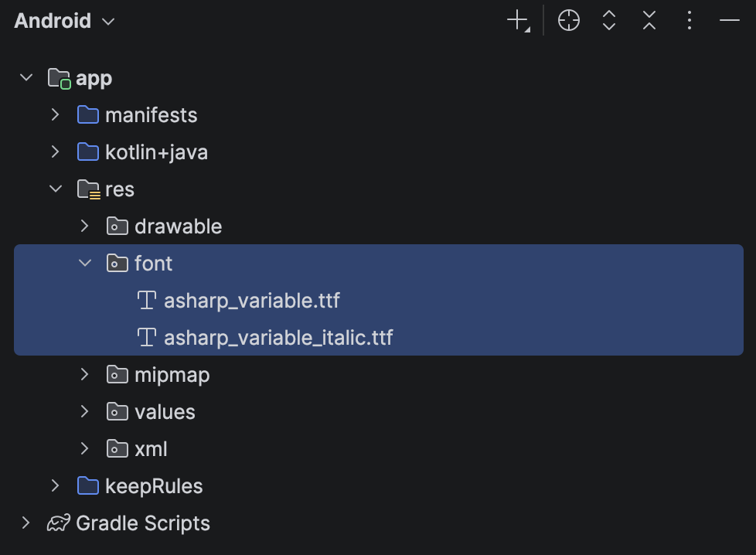Click the Gradle elephant icon
Screen dimensions: 756x555
(59, 523)
